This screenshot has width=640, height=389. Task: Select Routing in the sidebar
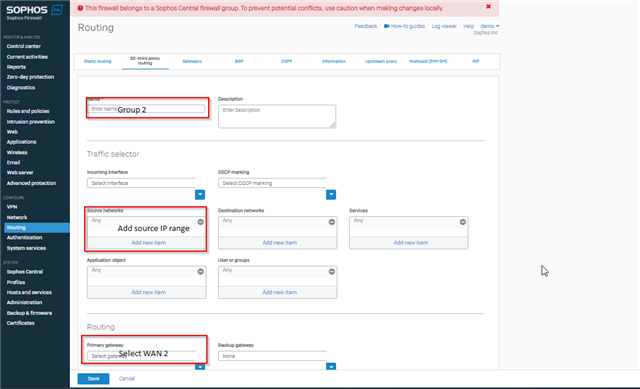point(37,227)
